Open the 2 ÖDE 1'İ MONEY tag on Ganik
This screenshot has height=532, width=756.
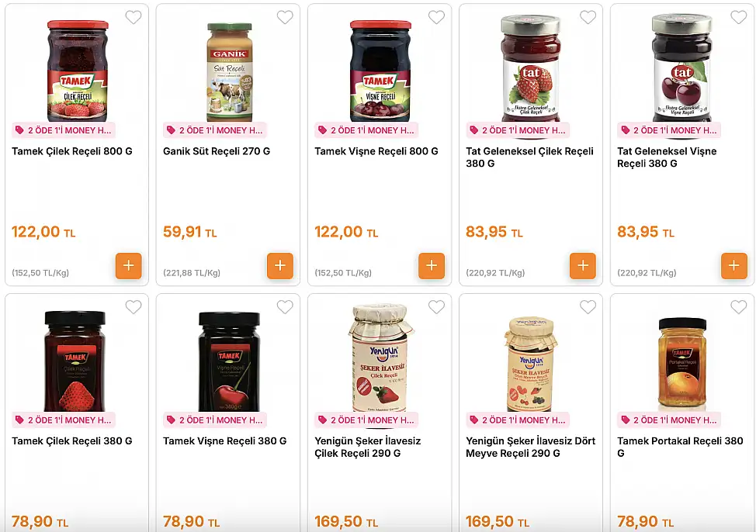215,130
